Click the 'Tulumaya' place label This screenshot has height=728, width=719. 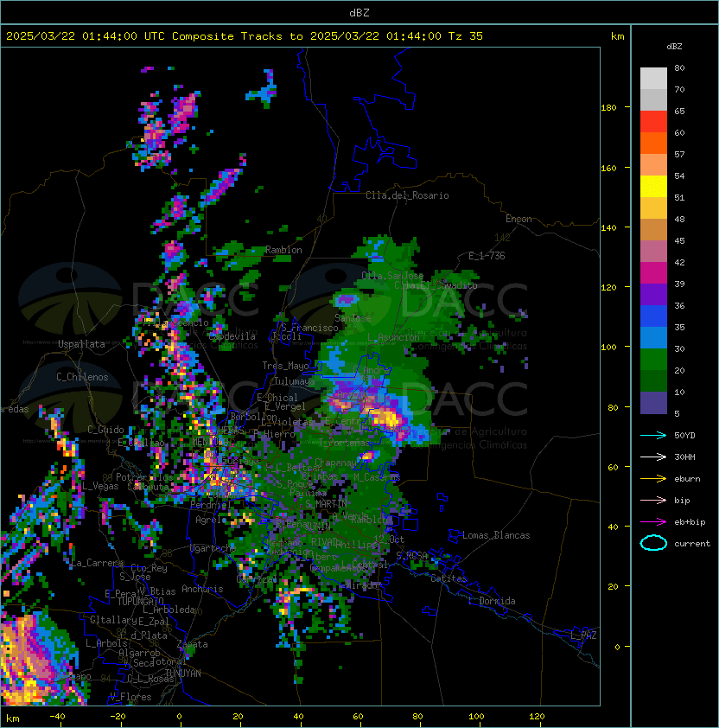pos(295,381)
